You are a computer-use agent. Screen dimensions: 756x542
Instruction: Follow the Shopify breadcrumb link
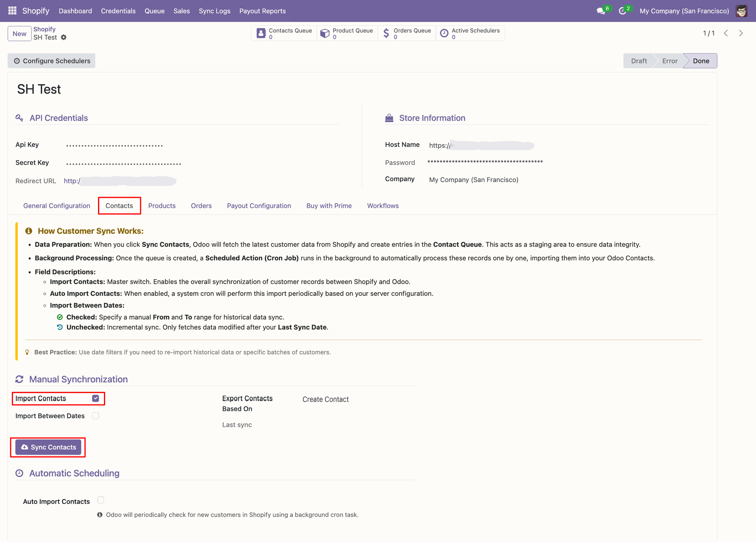[x=44, y=29]
